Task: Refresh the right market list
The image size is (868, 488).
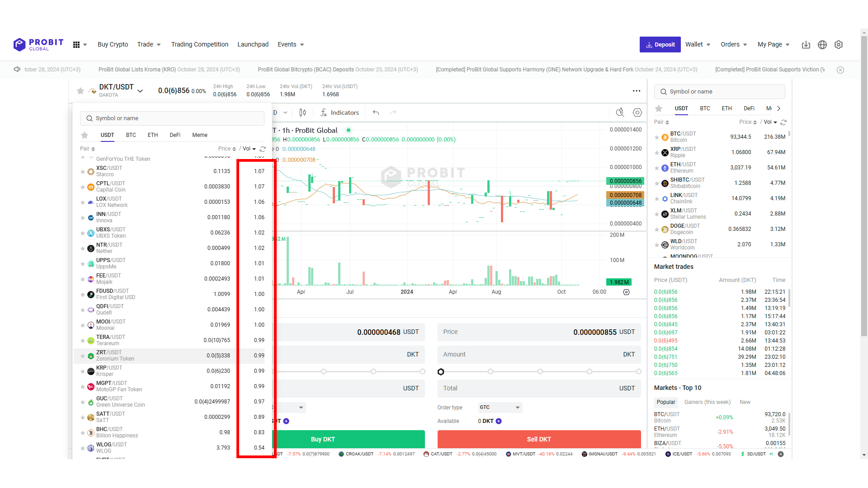Action: pyautogui.click(x=783, y=122)
